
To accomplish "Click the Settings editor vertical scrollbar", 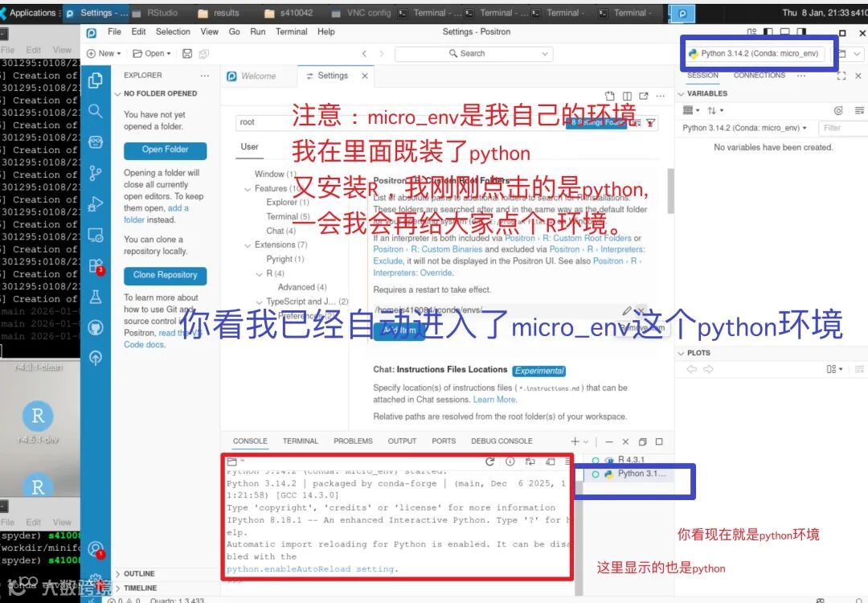I will [670, 191].
